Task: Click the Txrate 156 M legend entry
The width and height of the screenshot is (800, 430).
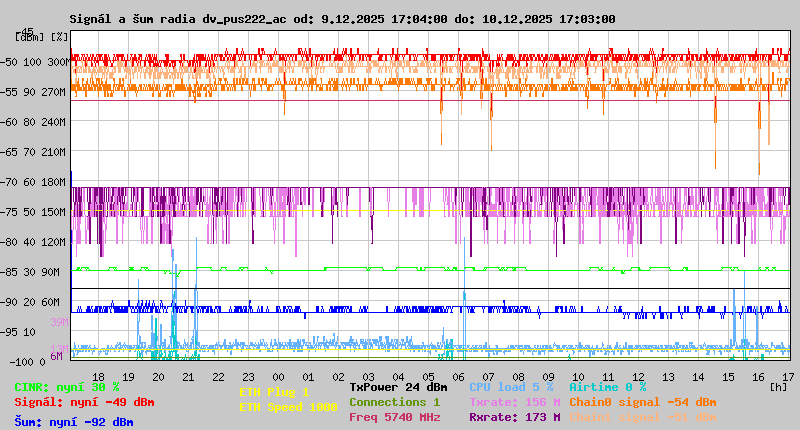Action: pyautogui.click(x=514, y=402)
